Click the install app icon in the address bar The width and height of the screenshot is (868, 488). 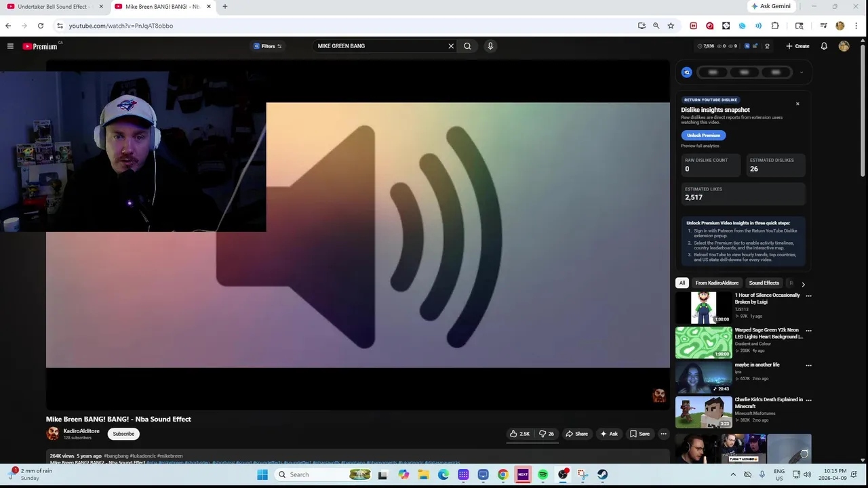click(642, 26)
